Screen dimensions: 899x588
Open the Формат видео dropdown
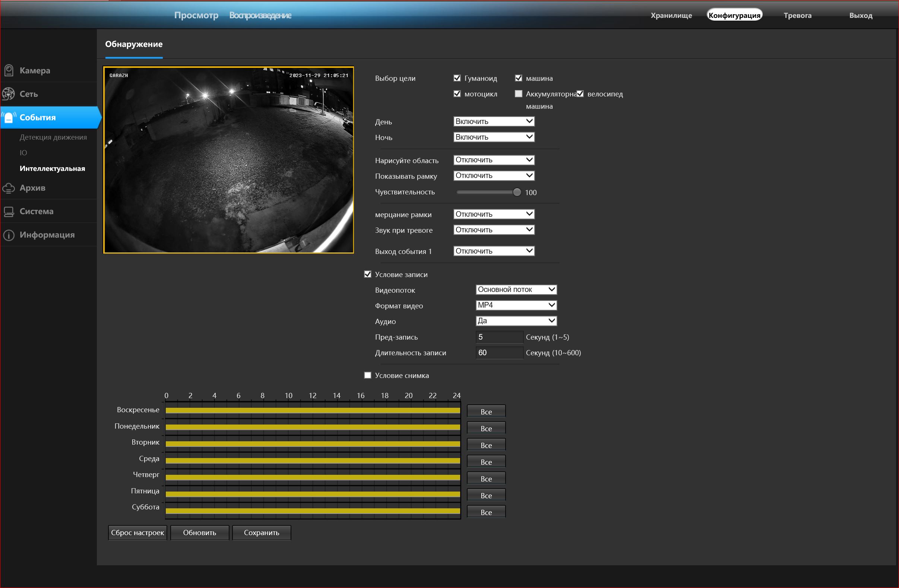pos(516,305)
